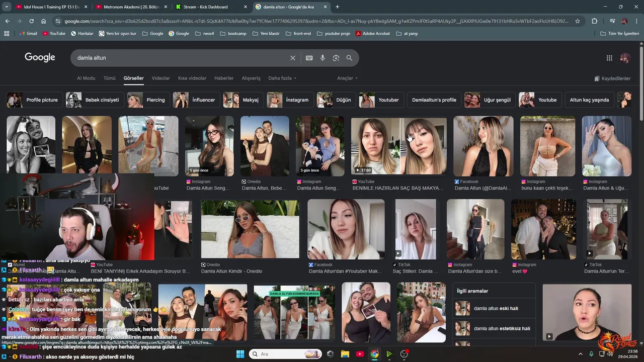Open the Chrome tab search dropdown
Viewport: 644px width, 362px height.
click(x=7, y=7)
